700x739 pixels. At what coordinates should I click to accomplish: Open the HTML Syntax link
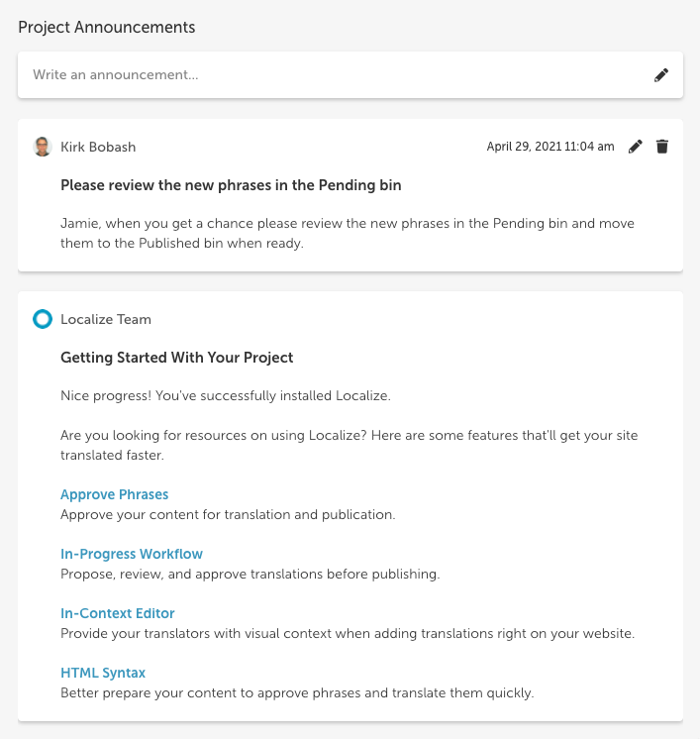(103, 673)
